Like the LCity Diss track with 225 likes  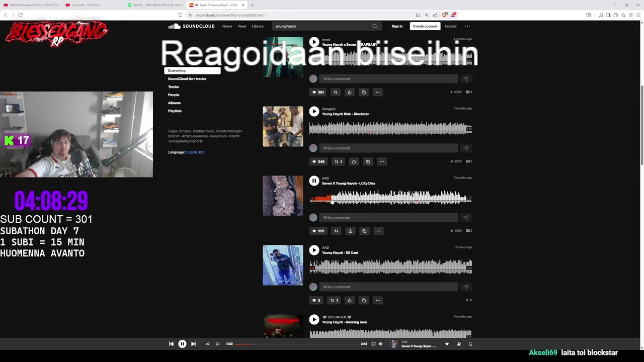click(318, 231)
